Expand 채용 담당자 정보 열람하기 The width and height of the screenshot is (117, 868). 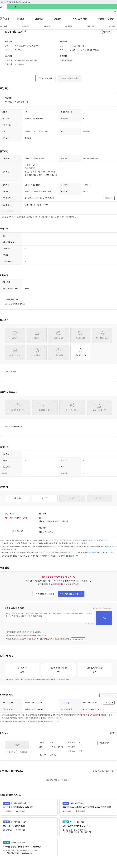click(71, 594)
